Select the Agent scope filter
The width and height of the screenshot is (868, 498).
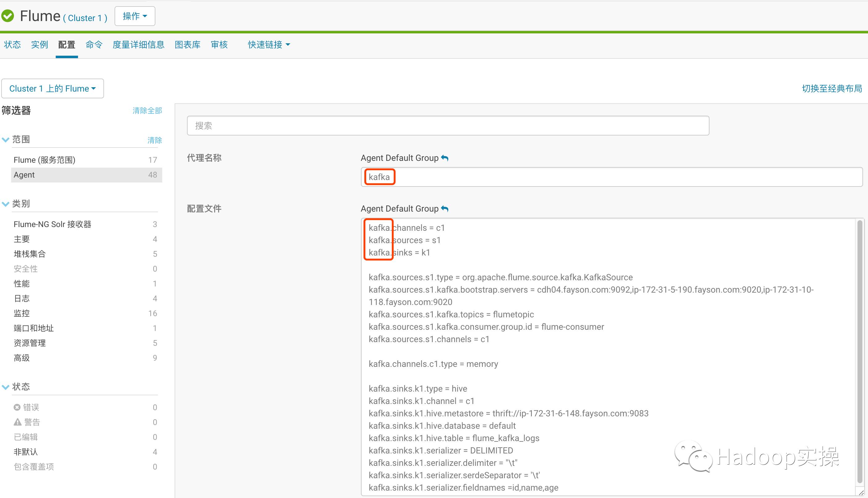click(x=87, y=175)
